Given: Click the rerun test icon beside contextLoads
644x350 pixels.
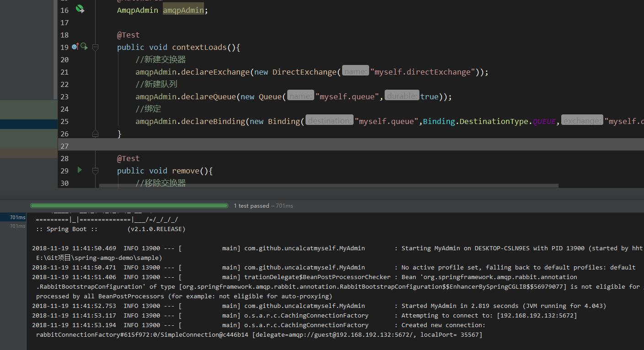Looking at the screenshot, I should (x=84, y=46).
